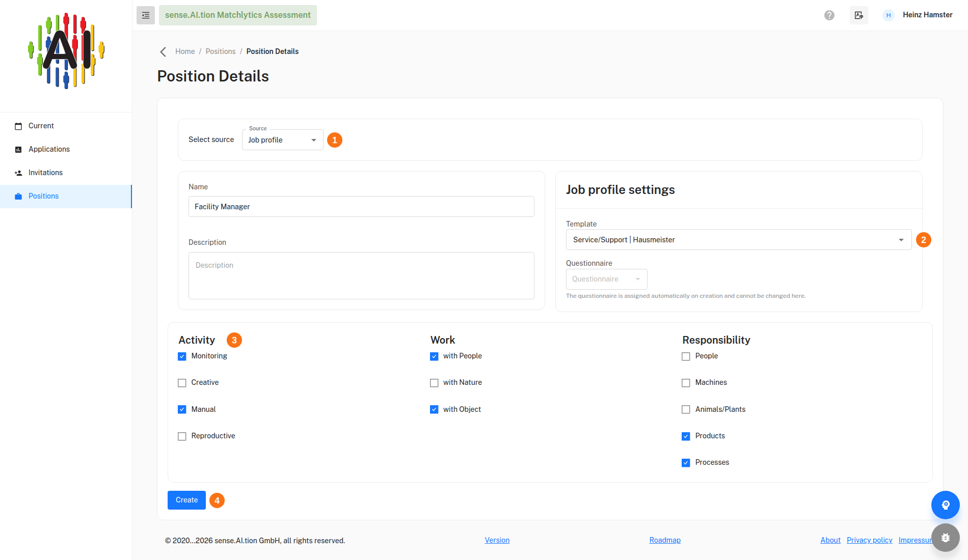Screen dimensions: 968x560
Task: Follow the Positions breadcrumb link
Action: (x=221, y=51)
